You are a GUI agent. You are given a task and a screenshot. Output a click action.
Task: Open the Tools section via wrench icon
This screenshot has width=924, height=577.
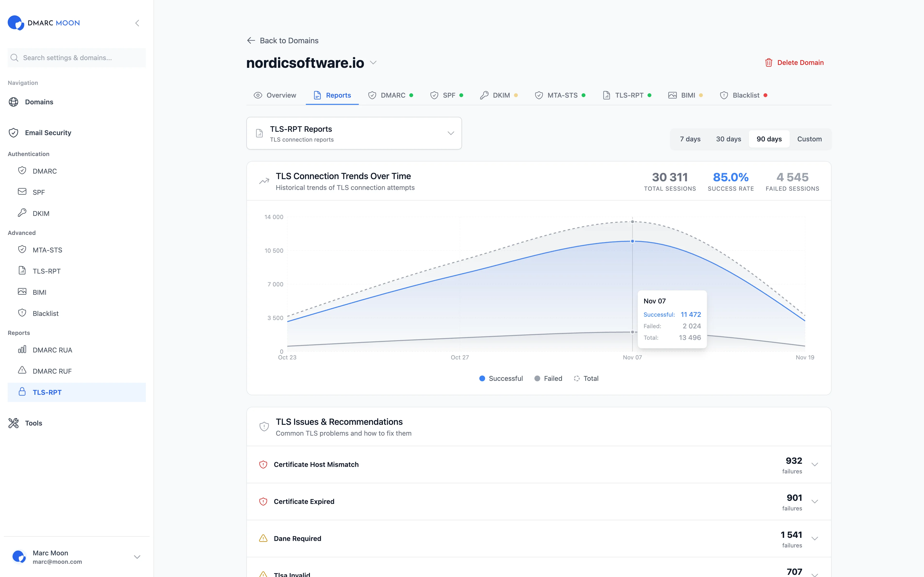[13, 423]
